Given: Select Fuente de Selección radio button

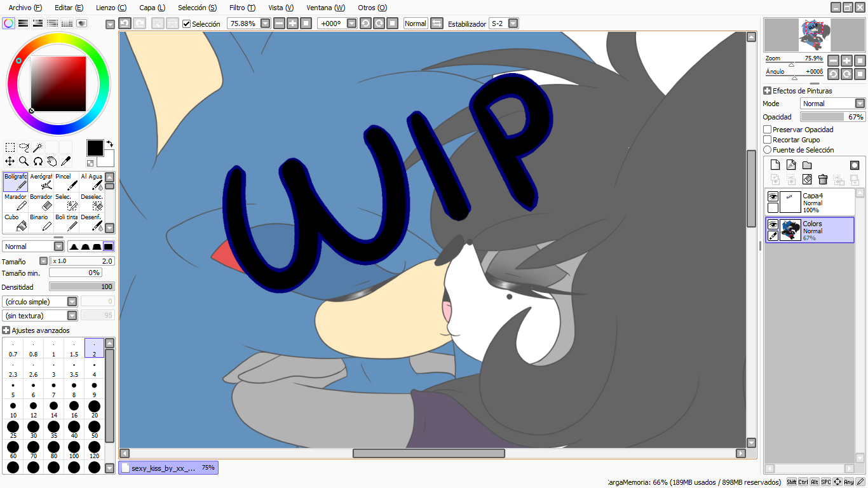Looking at the screenshot, I should pyautogui.click(x=767, y=150).
